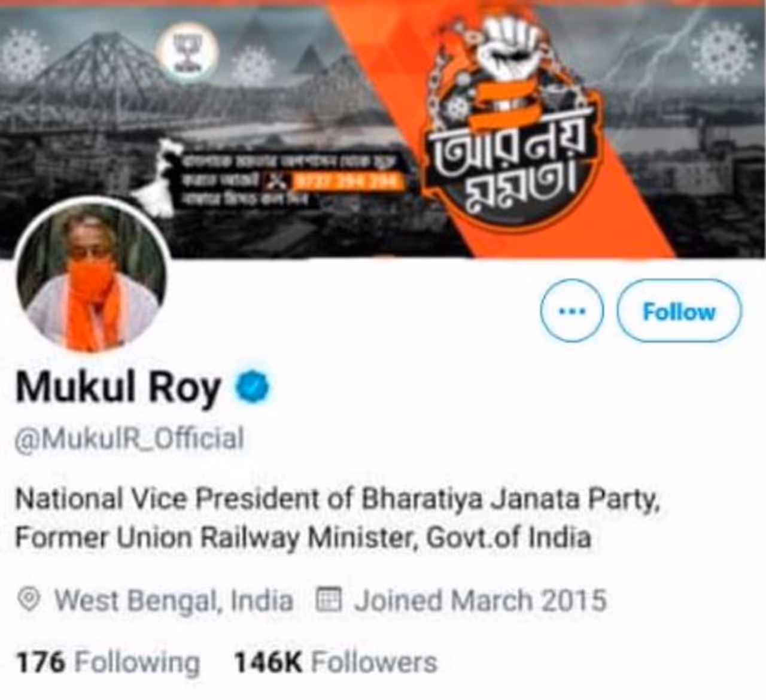Click the orange phone number in banner
Viewport: 766px width, 700px height.
click(346, 181)
